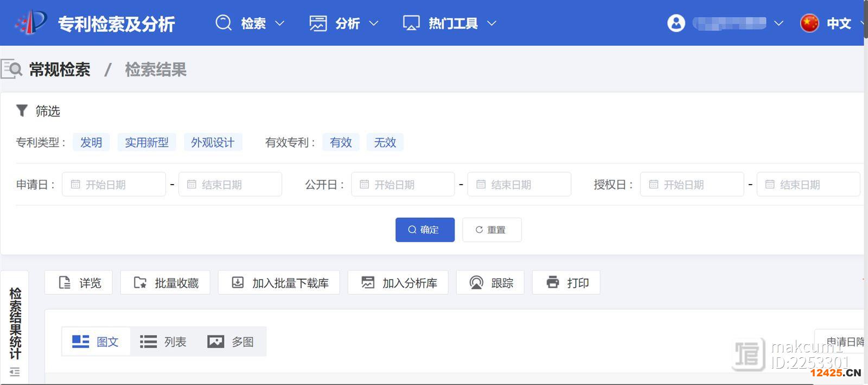The image size is (868, 385).
Task: Expand the 检索 dropdown menu
Action: (250, 23)
